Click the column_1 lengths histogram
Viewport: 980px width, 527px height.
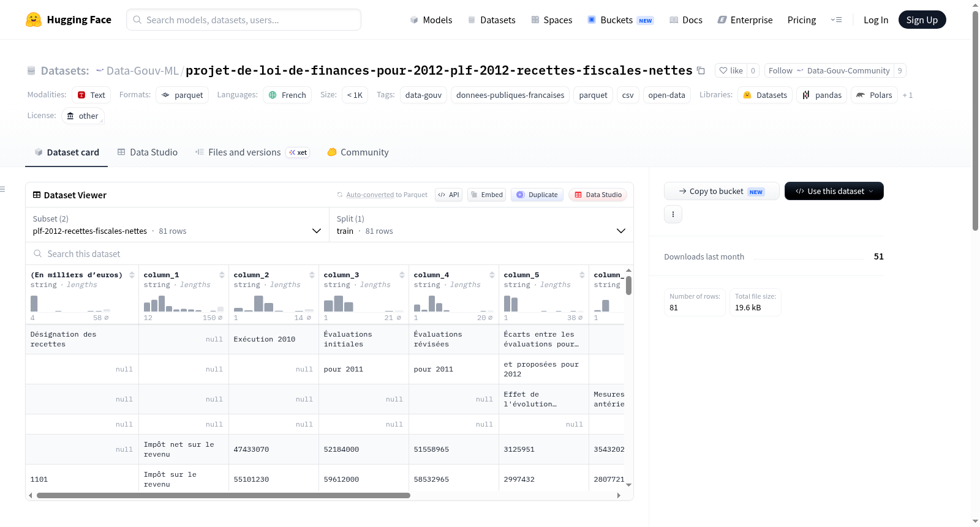[183, 304]
